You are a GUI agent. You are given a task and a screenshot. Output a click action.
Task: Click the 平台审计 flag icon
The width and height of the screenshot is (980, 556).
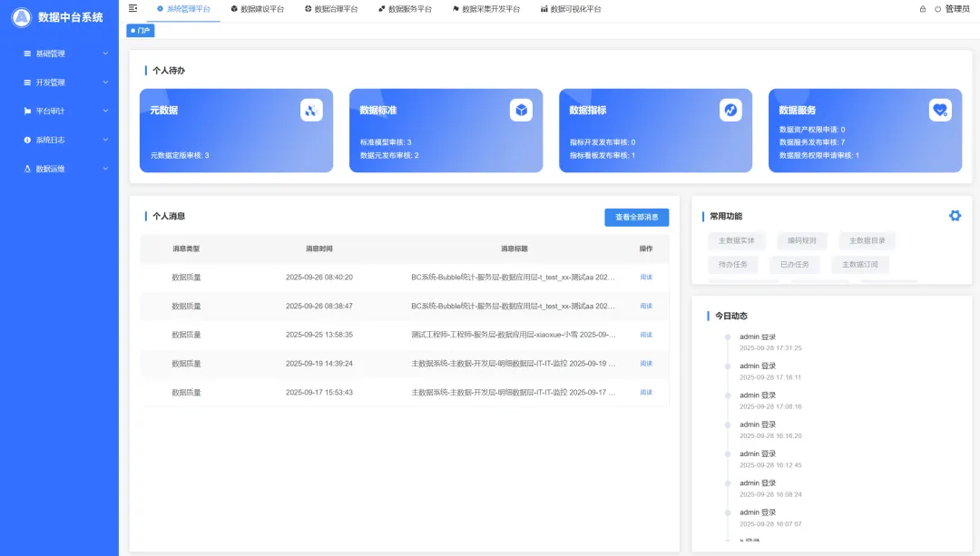27,112
